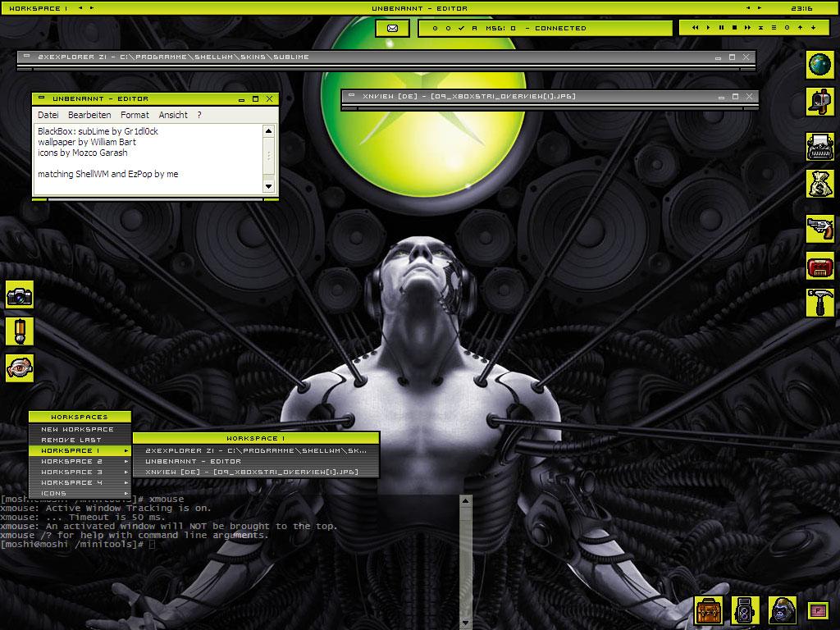840x630 pixels.
Task: Click the small pink F icon
Action: [818, 610]
